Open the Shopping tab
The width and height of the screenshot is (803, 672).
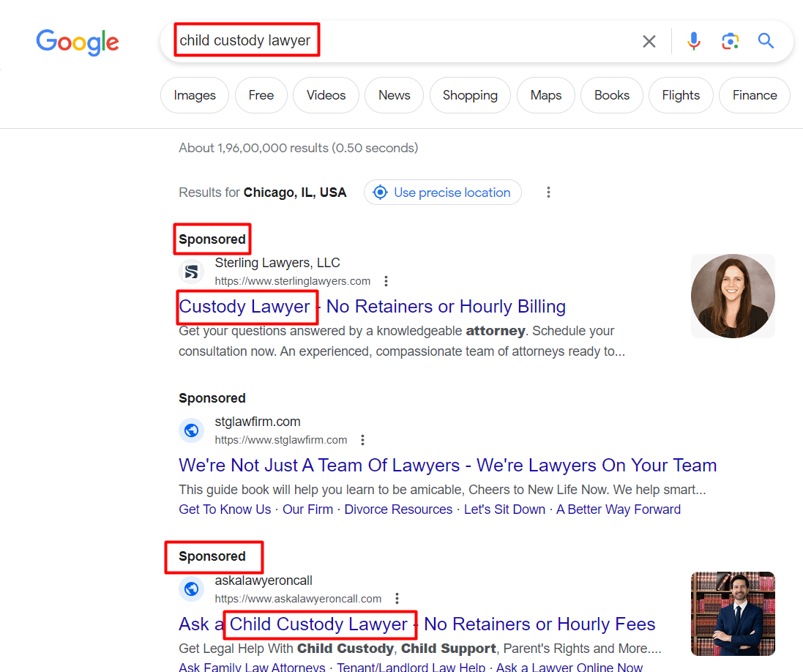point(470,95)
